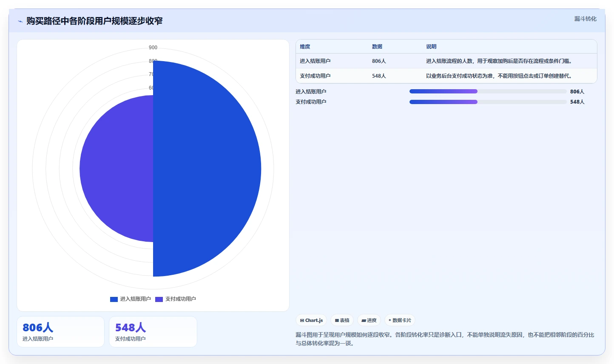Click the 说明 column header
Screen dimensions: 614x364
(431, 47)
